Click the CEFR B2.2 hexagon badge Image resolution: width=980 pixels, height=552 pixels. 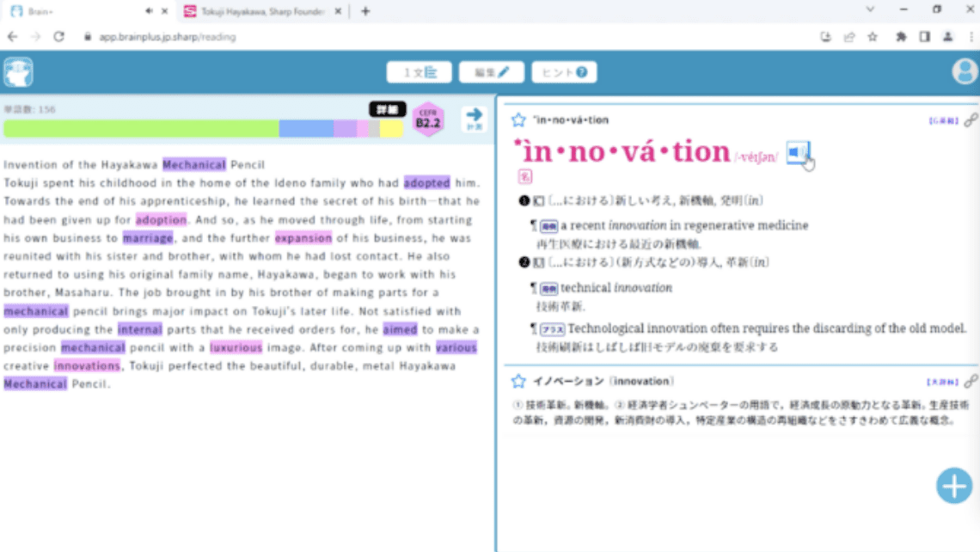pos(428,119)
